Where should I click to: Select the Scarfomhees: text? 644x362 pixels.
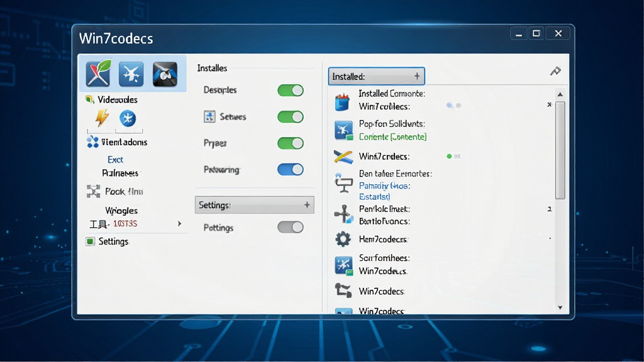384,258
